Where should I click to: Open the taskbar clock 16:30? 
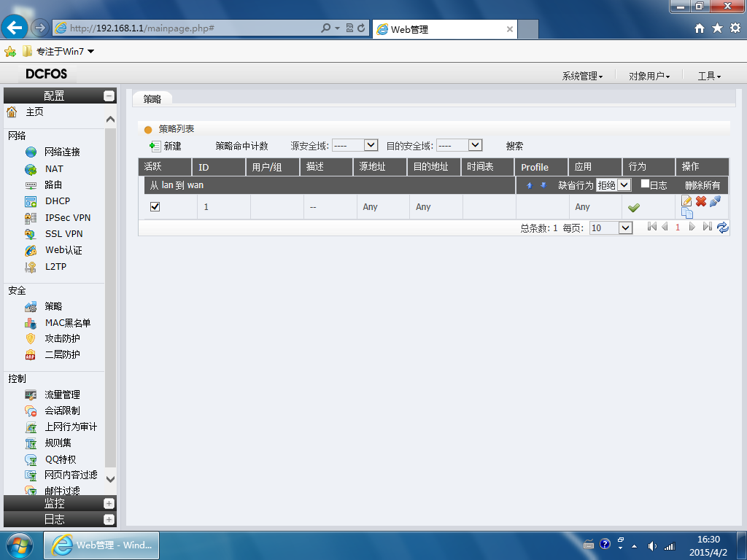pyautogui.click(x=708, y=545)
